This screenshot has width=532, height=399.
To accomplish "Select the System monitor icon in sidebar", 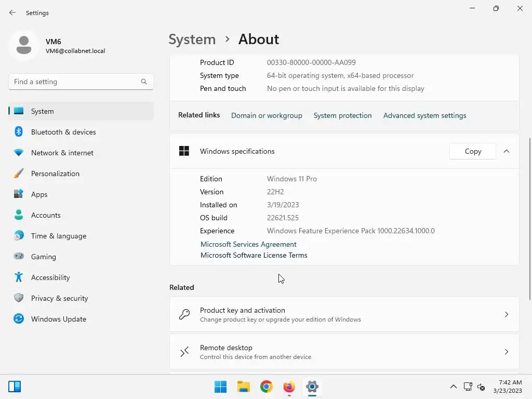I will click(19, 111).
